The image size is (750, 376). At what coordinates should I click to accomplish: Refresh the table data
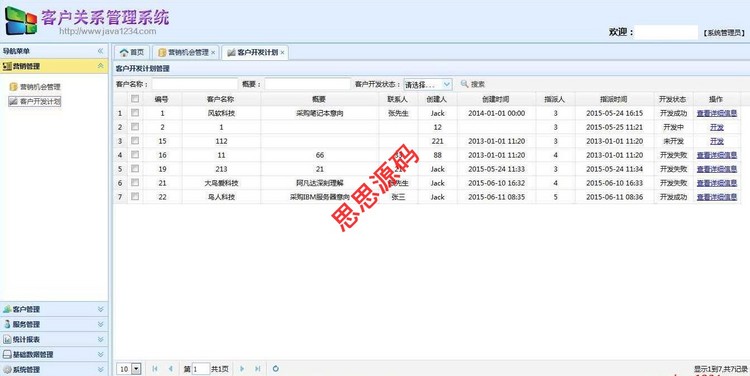click(276, 368)
